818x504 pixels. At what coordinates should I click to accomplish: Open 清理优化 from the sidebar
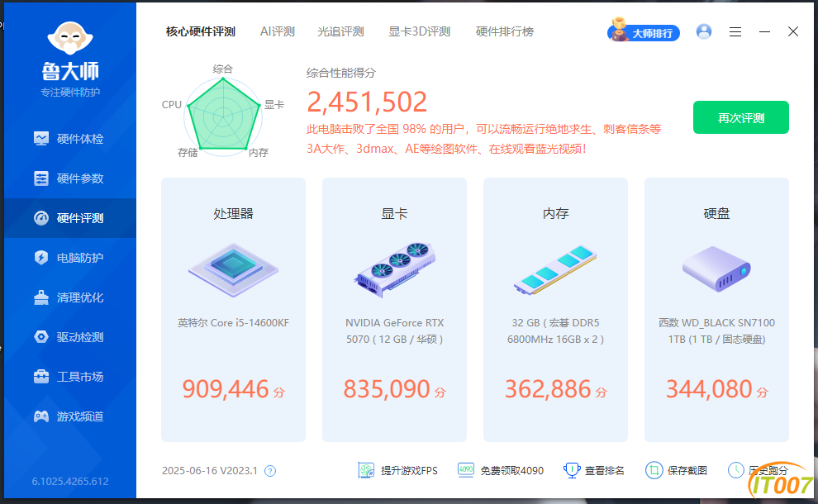pos(70,297)
